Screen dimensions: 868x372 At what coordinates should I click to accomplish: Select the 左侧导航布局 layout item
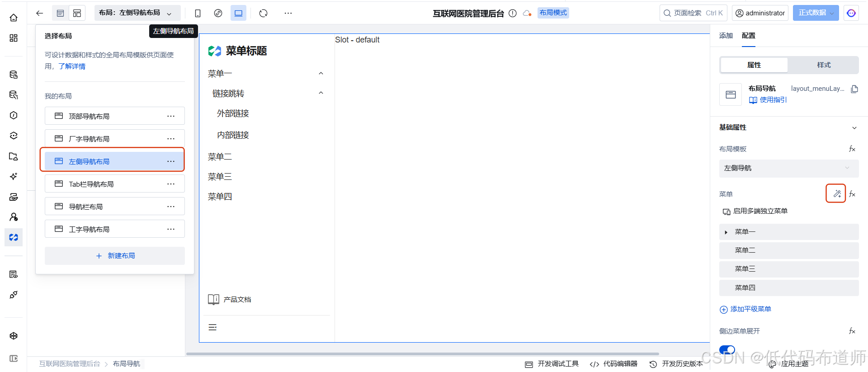115,161
